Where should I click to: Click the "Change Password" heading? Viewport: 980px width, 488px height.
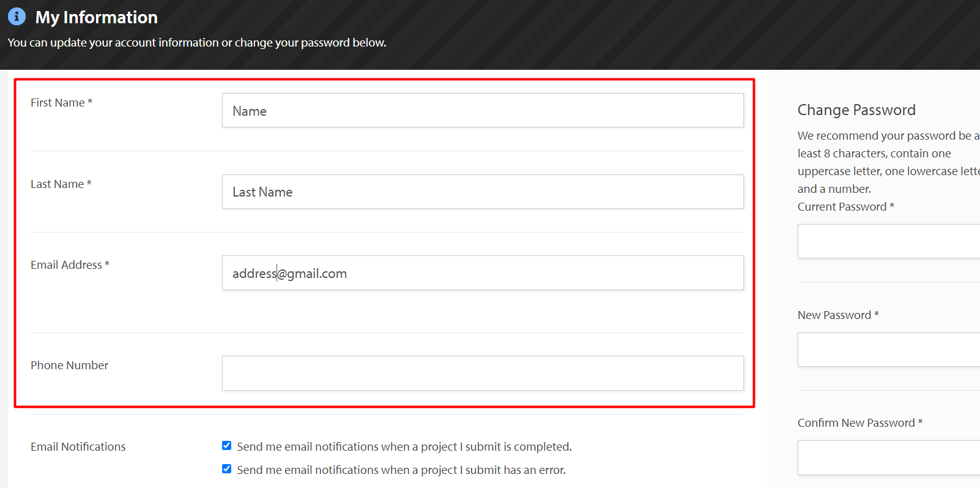point(856,110)
